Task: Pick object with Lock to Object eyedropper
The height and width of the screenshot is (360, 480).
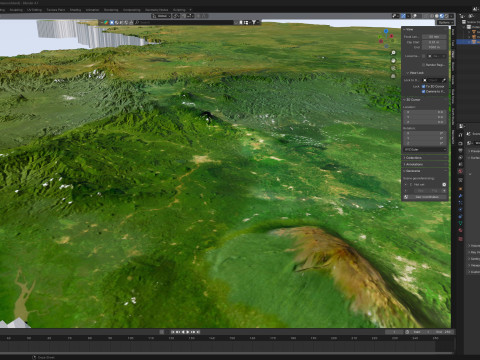Action: click(444, 80)
